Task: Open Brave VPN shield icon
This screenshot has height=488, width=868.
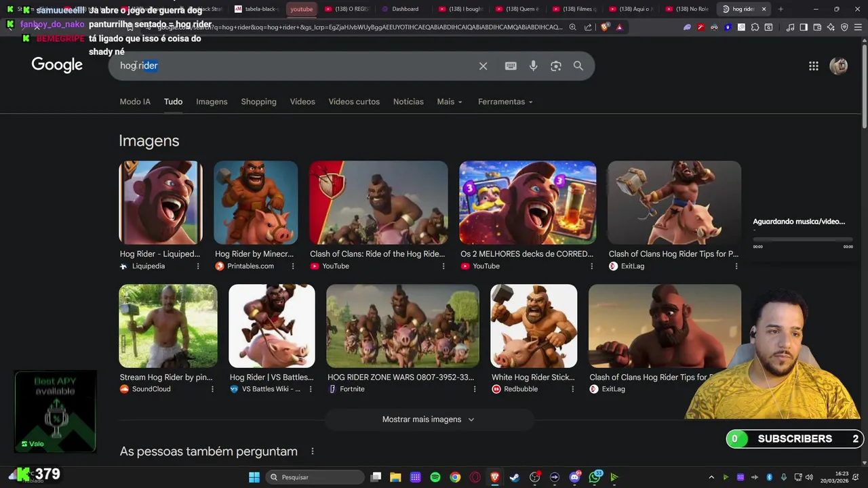Action: tap(844, 27)
